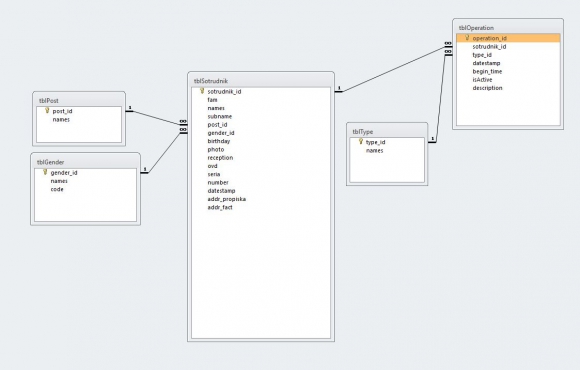This screenshot has width=580, height=370.
Task: Click the key icon beside gender_id in tblGender
Action: click(45, 172)
